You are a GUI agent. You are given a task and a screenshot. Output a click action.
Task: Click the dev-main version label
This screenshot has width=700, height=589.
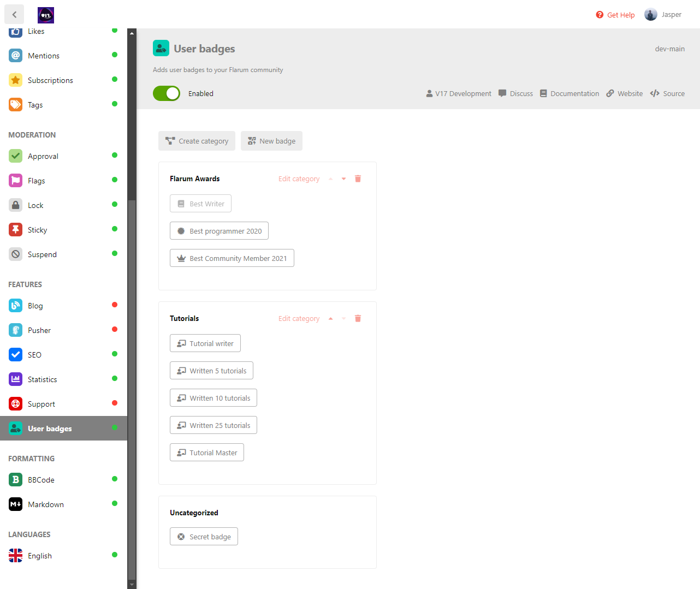pyautogui.click(x=669, y=49)
